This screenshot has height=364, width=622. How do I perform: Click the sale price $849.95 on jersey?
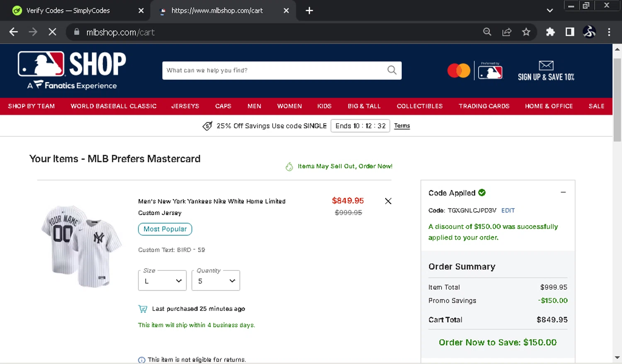(348, 201)
